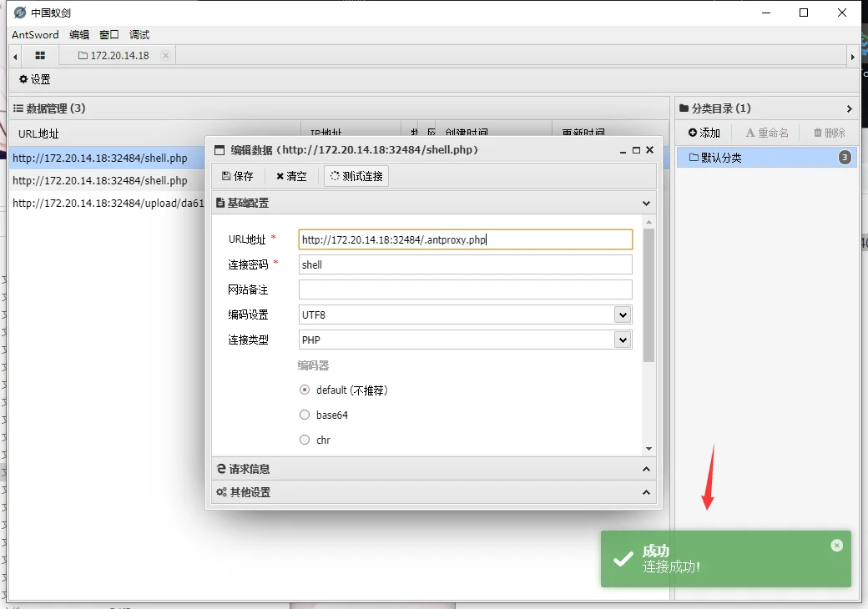This screenshot has width=868, height=609.
Task: Click the home grid icon tab
Action: coord(39,56)
